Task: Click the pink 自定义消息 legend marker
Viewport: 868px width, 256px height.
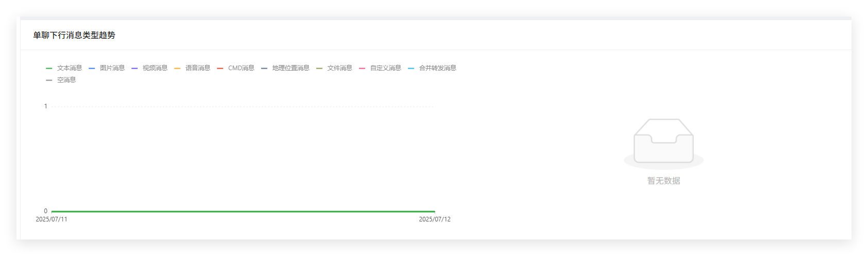Action: click(x=362, y=68)
